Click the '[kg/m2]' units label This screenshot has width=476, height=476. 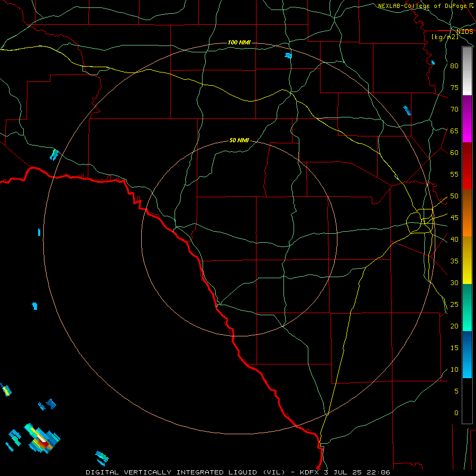(445, 37)
